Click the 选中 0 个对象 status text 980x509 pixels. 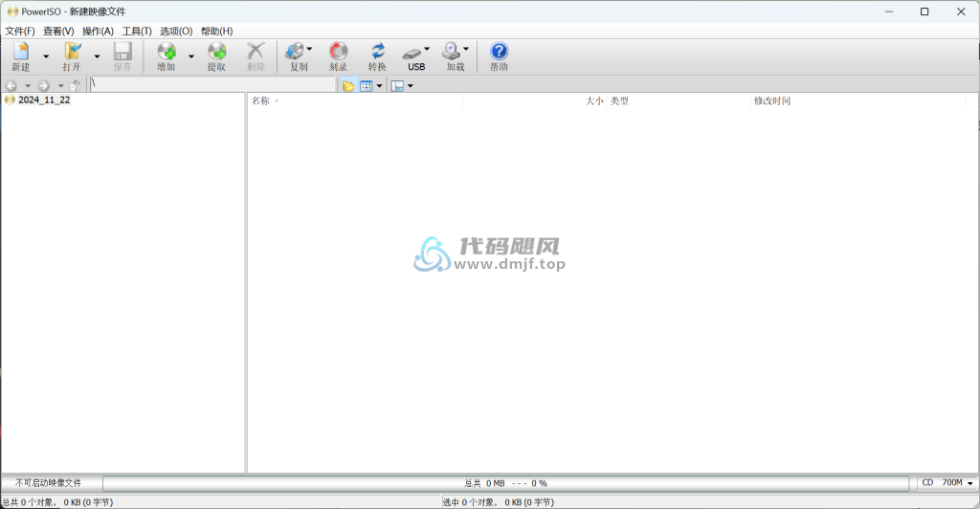point(499,502)
